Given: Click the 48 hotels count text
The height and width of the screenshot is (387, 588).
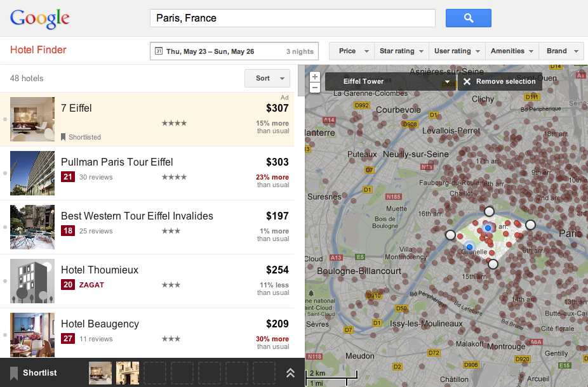Looking at the screenshot, I should click(27, 78).
